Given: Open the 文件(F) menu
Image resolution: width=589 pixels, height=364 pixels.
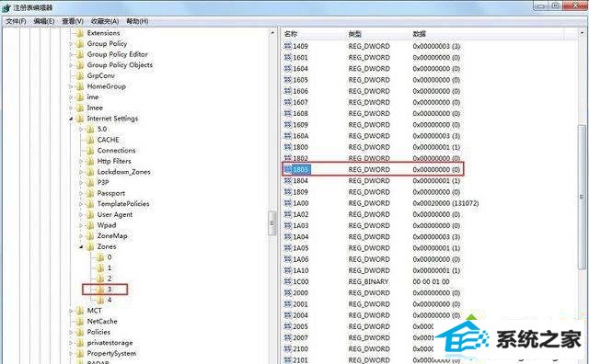Looking at the screenshot, I should click(16, 21).
